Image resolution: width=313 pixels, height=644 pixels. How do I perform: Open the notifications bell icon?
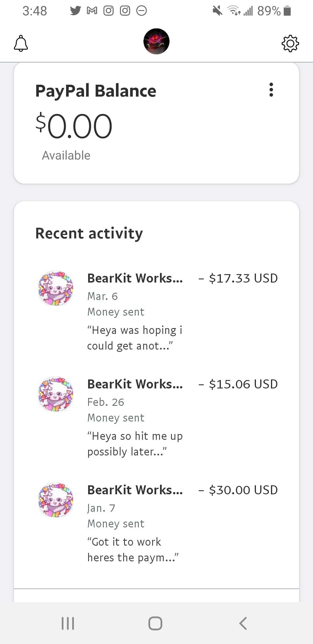pos(21,43)
